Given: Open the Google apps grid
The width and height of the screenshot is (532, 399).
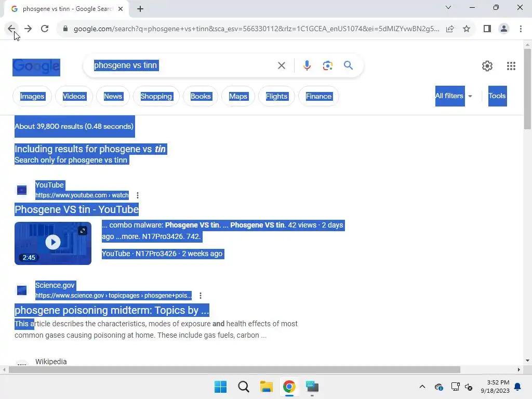Looking at the screenshot, I should pos(511,66).
